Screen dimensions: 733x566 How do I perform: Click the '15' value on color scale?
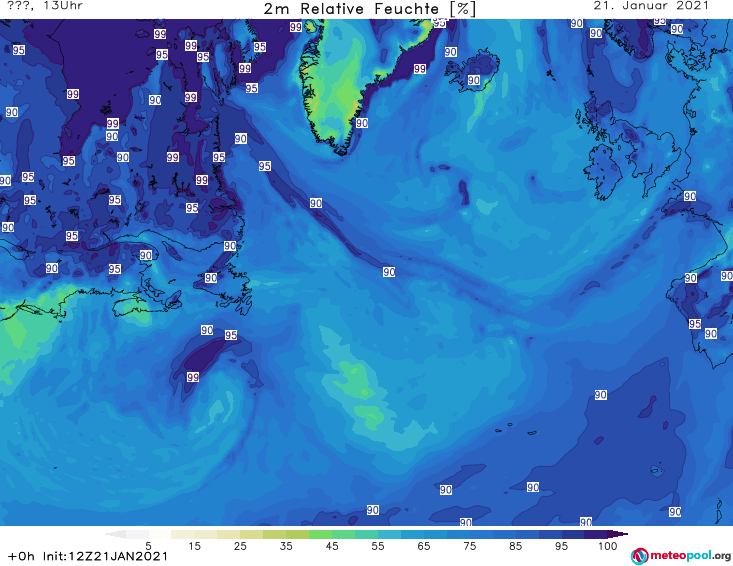(194, 546)
